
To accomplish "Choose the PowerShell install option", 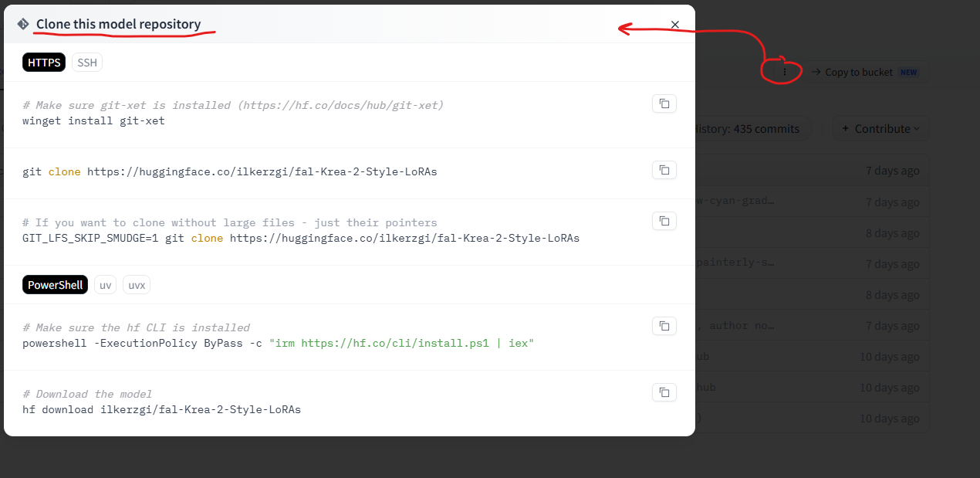I will [x=55, y=285].
